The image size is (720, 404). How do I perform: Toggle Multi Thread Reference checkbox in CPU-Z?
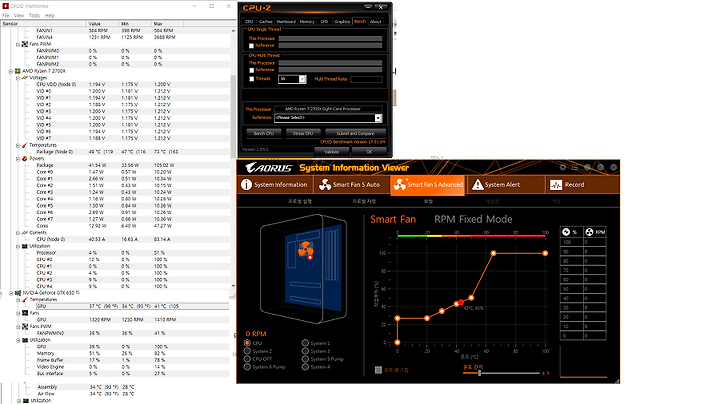(252, 70)
